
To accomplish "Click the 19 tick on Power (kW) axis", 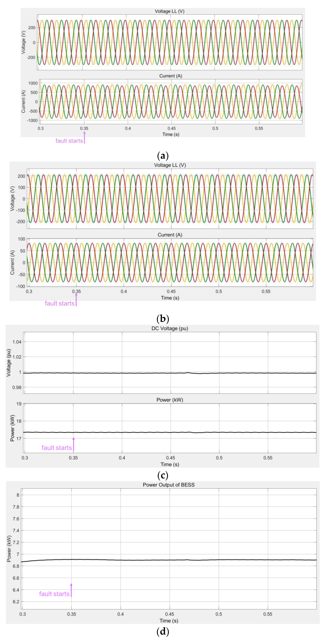I will [x=19, y=404].
